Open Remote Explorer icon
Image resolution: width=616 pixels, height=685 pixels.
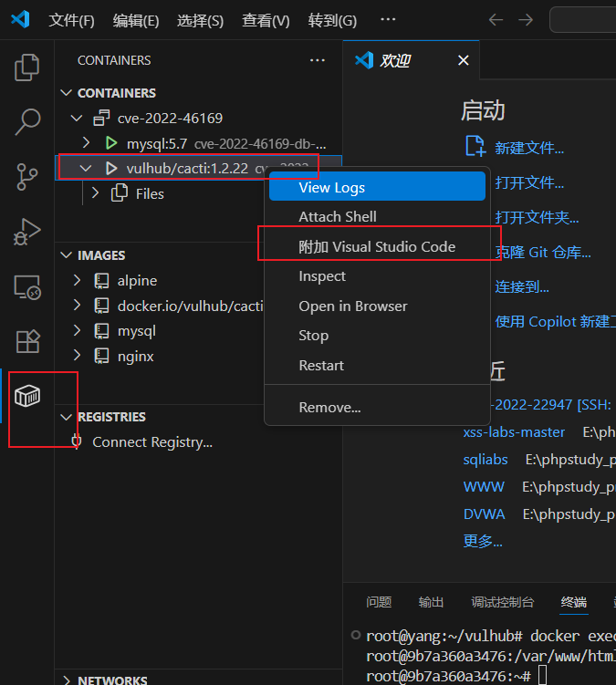coord(27,287)
